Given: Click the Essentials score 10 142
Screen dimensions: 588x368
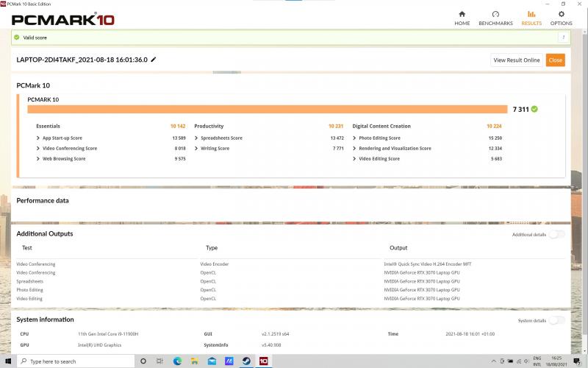Looking at the screenshot, I should [178, 126].
